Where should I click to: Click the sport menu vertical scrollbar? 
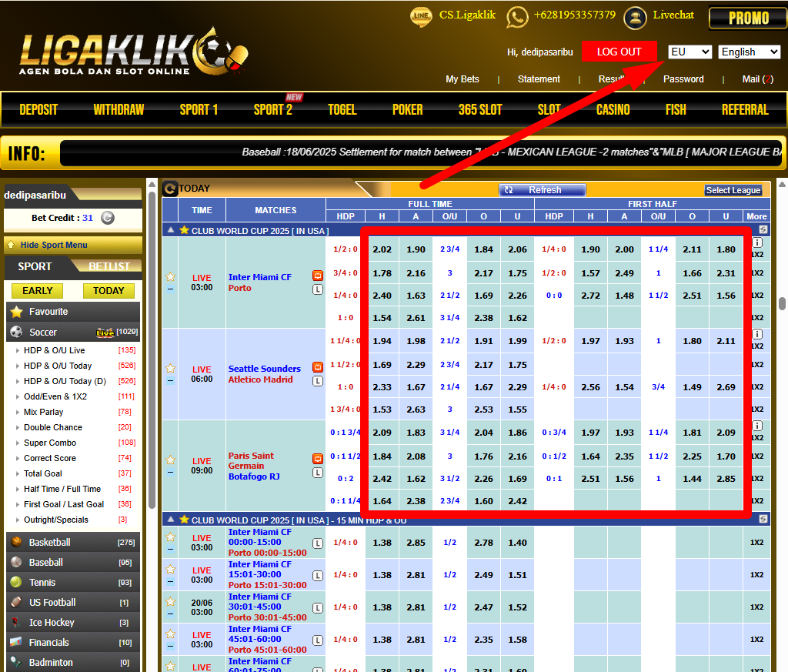pyautogui.click(x=152, y=349)
